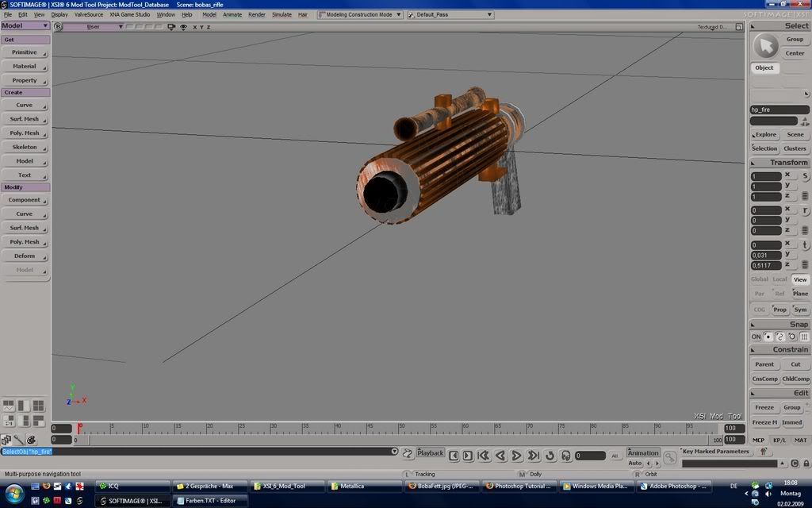Expand the Deform menu button
Viewport: 812px width, 508px height.
pyautogui.click(x=25, y=256)
